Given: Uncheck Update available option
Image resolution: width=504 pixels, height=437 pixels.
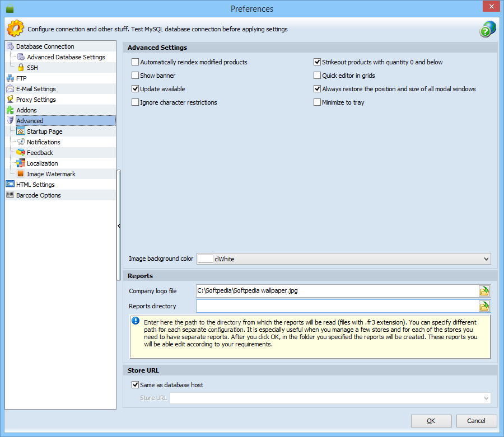Looking at the screenshot, I should click(x=136, y=89).
